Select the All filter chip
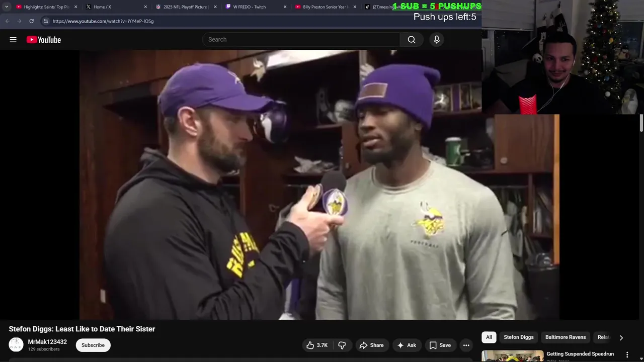This screenshot has height=362, width=644. 489,337
